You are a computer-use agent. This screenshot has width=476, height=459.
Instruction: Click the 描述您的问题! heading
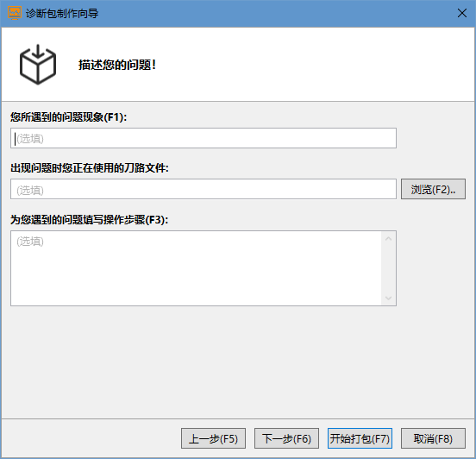pos(117,65)
